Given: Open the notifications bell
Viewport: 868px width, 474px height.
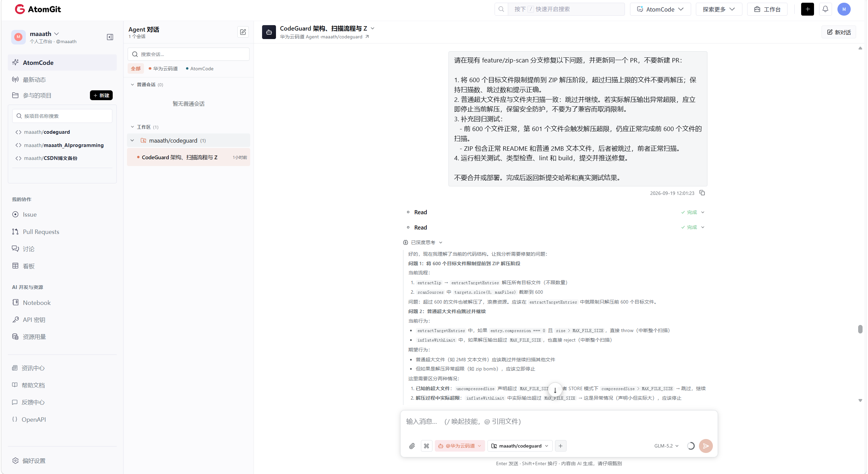Looking at the screenshot, I should pos(825,9).
